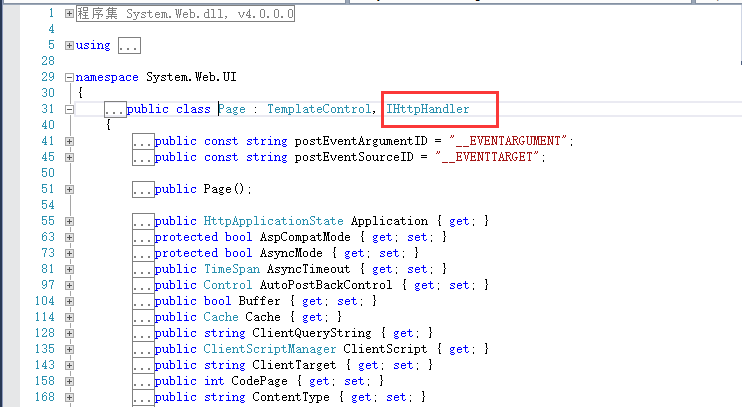Viewport: 742px width, 407px height.
Task: Click the AspCompatMode property name
Action: click(305, 237)
